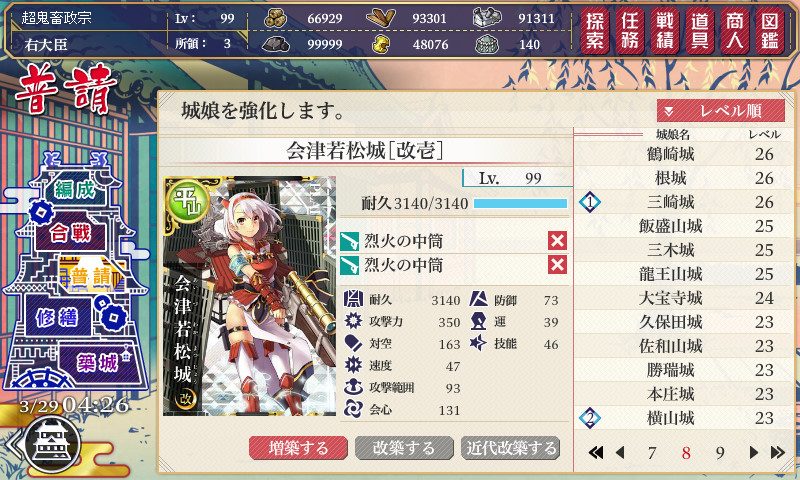This screenshot has width=800, height=480.
Task: Jump to the last page of list
Action: (x=778, y=452)
